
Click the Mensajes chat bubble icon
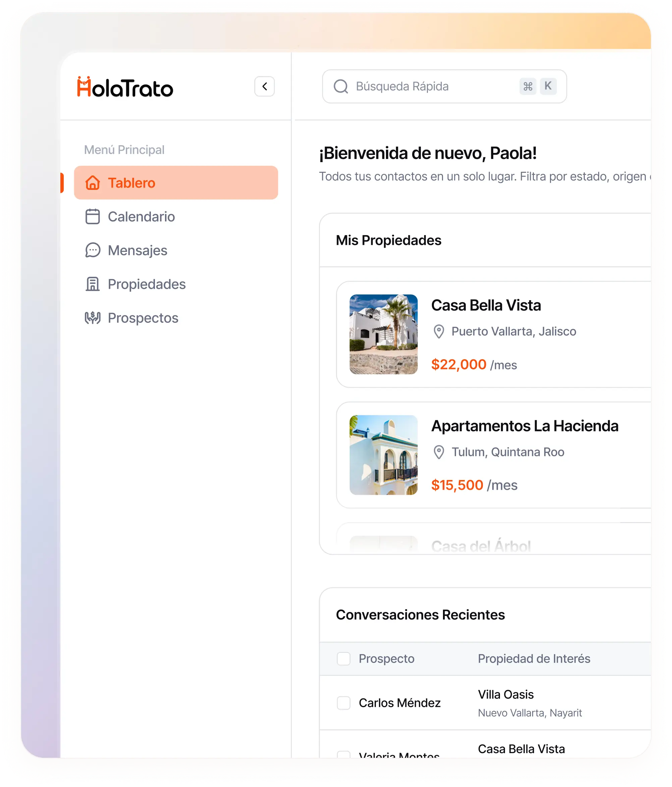(93, 251)
